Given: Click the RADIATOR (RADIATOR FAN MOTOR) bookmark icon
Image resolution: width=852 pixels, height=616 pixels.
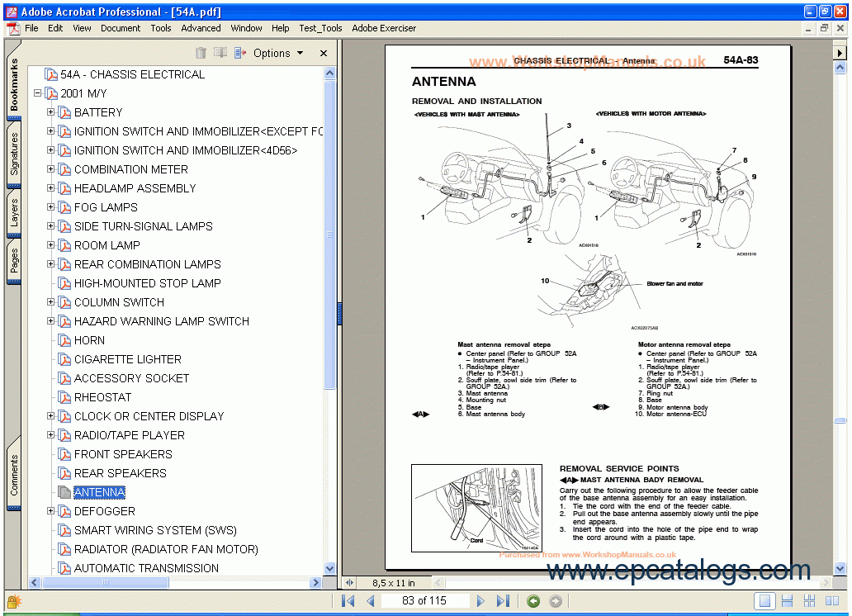Looking at the screenshot, I should [x=64, y=550].
